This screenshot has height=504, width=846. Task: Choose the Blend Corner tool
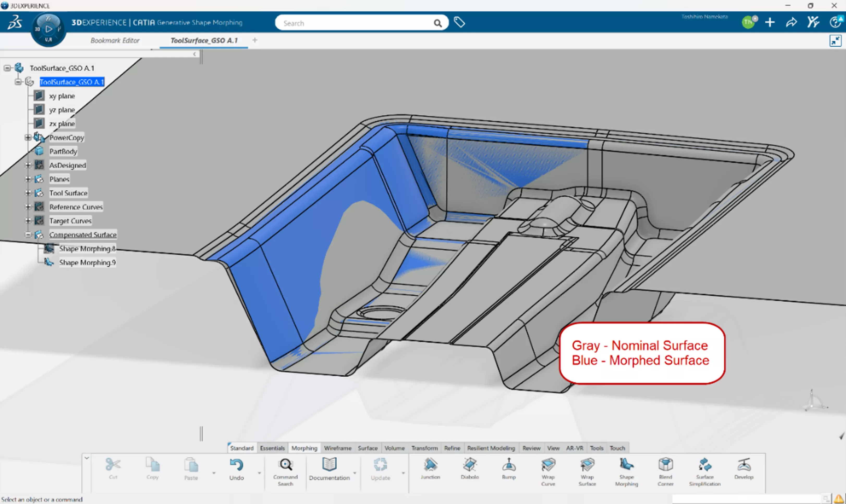click(x=665, y=465)
